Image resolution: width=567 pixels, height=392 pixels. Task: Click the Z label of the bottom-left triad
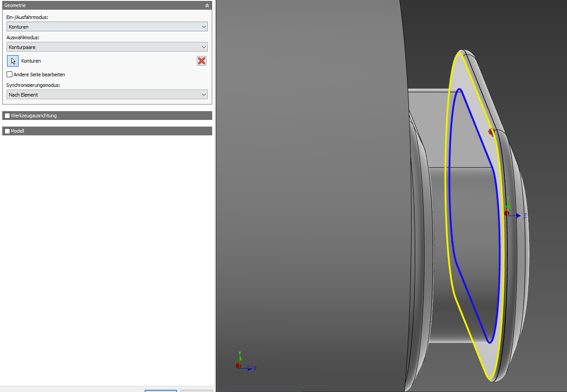pos(255,368)
